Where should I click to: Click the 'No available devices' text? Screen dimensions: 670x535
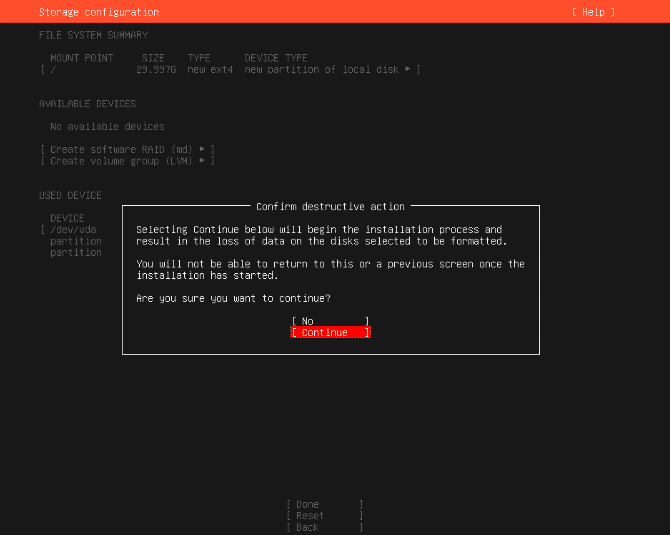pyautogui.click(x=107, y=127)
